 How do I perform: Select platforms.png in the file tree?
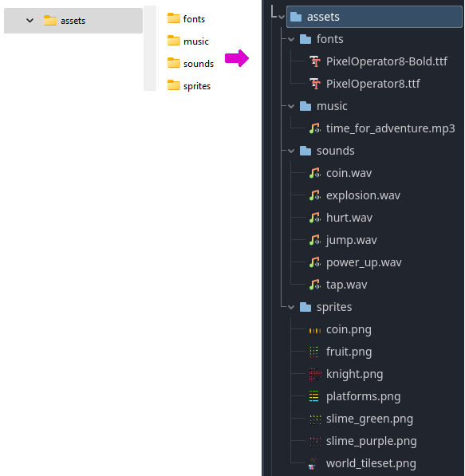(363, 396)
